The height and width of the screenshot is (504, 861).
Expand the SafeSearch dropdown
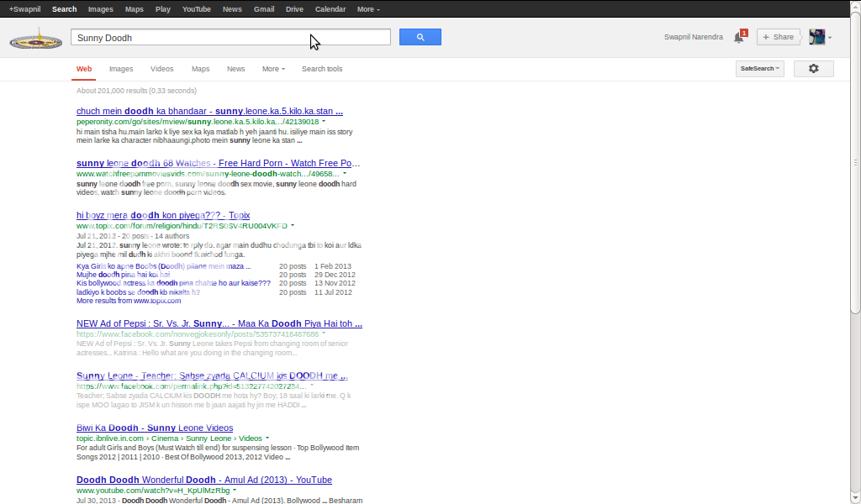point(759,68)
